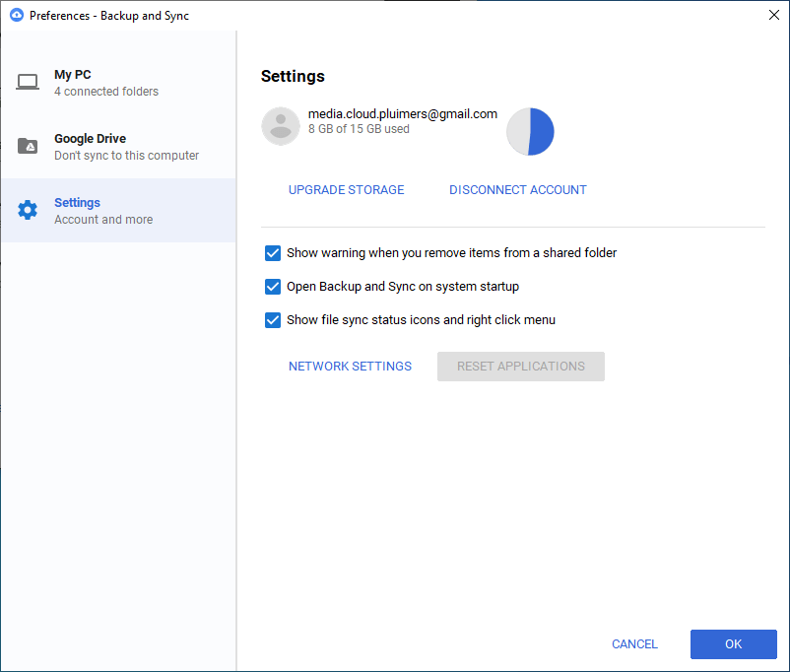This screenshot has height=672, width=790.
Task: Click UPGRADE STORAGE
Action: click(x=346, y=189)
